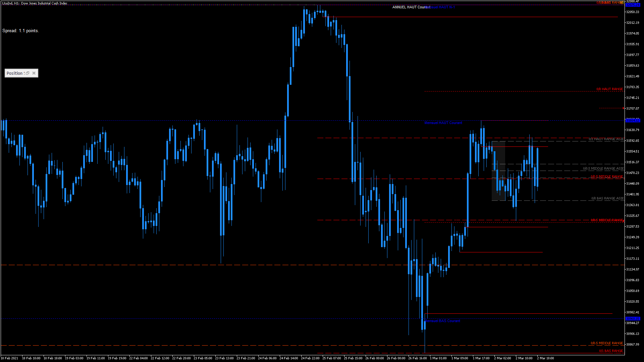Click the blue Mensuel BAS price tag
This screenshot has height=362, width=644.
click(x=633, y=318)
